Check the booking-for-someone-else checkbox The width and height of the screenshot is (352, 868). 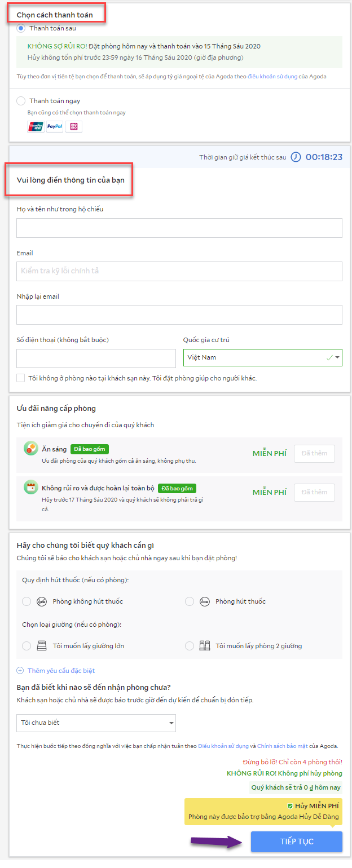tap(21, 378)
